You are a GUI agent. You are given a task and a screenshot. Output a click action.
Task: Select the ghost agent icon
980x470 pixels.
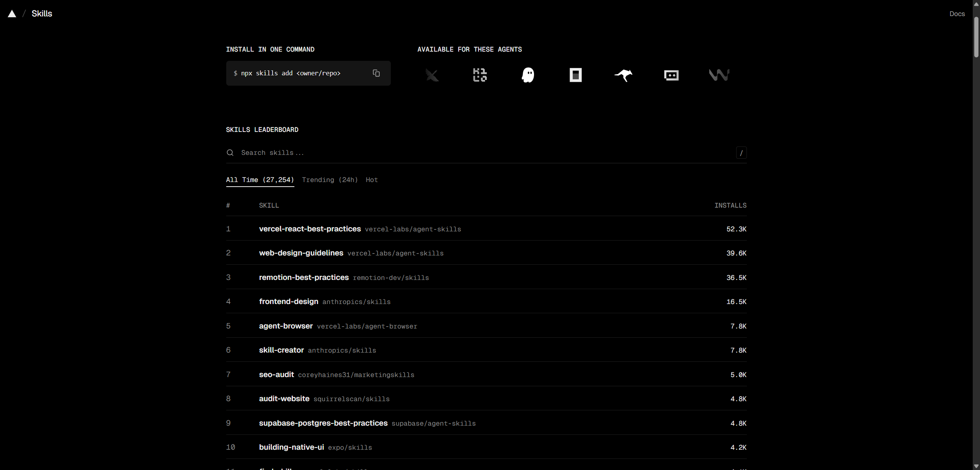[x=528, y=75]
